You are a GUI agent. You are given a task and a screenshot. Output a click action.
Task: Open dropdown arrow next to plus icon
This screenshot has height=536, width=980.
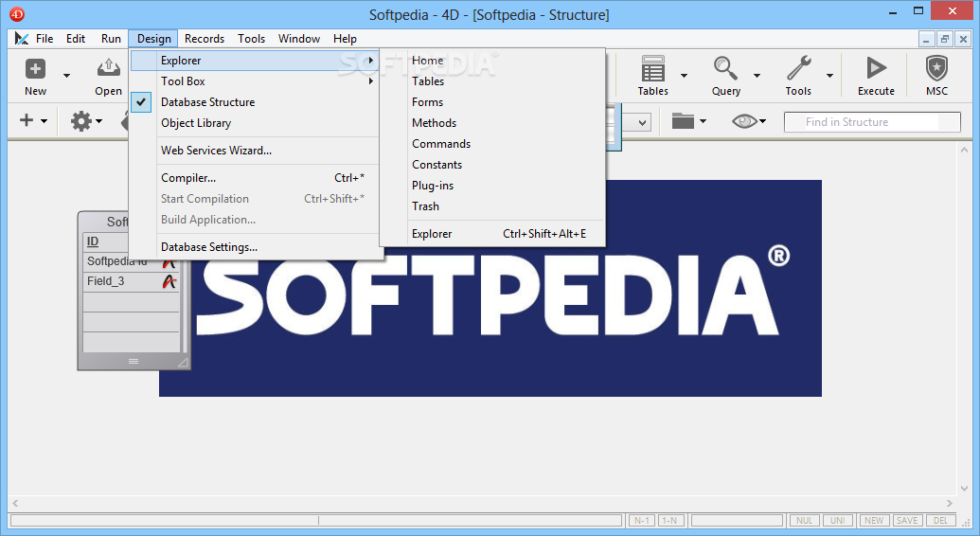[x=44, y=120]
